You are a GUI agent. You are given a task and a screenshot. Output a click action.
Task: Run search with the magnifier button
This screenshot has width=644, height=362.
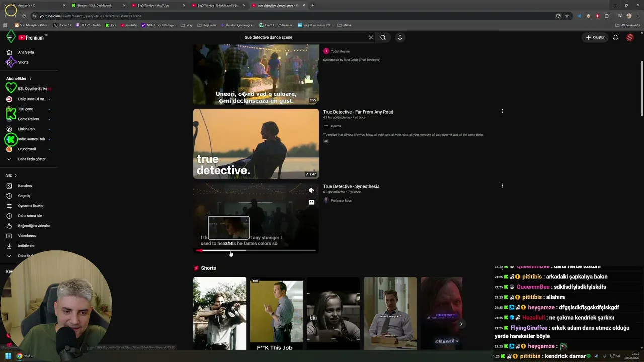pyautogui.click(x=383, y=37)
